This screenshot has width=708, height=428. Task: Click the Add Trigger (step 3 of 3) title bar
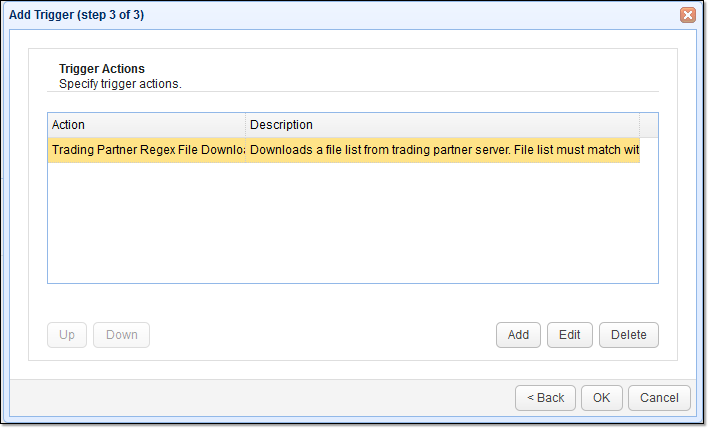click(x=300, y=15)
